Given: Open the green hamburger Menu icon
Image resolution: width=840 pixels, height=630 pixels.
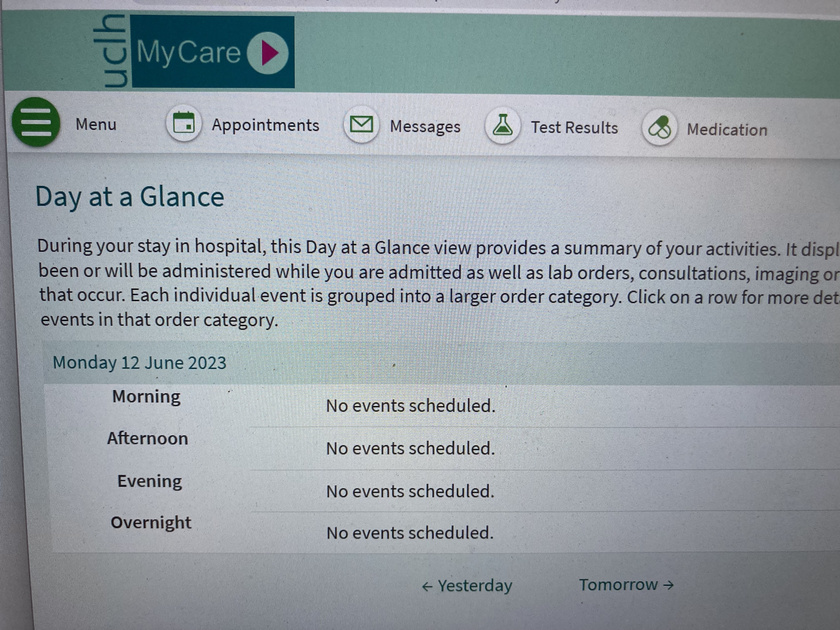Looking at the screenshot, I should (36, 122).
